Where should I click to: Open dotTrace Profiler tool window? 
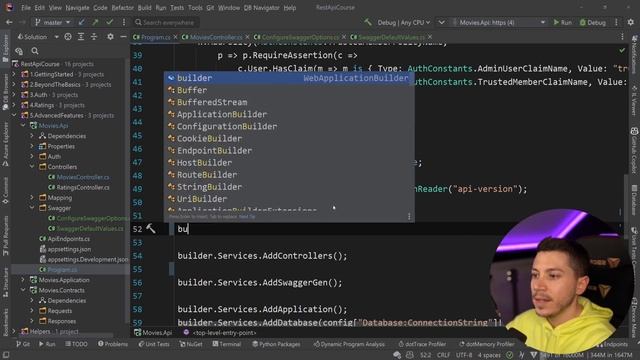point(422,344)
